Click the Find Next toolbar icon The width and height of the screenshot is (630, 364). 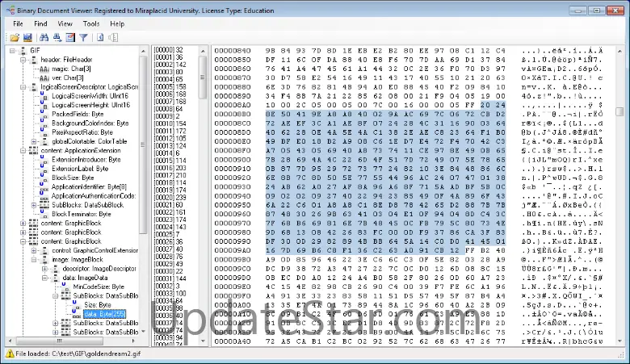click(x=57, y=38)
